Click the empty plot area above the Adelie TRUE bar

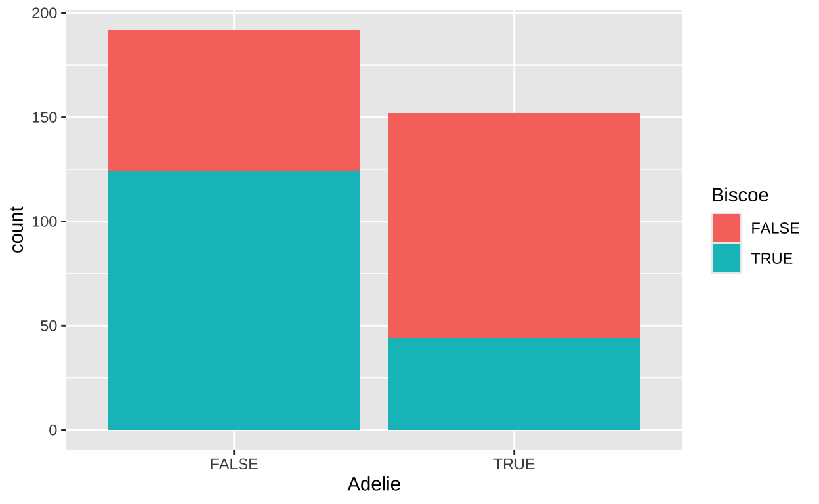click(x=514, y=62)
